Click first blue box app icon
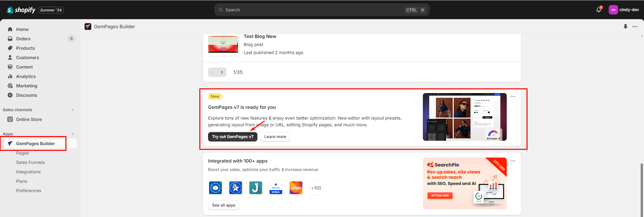 [x=215, y=188]
